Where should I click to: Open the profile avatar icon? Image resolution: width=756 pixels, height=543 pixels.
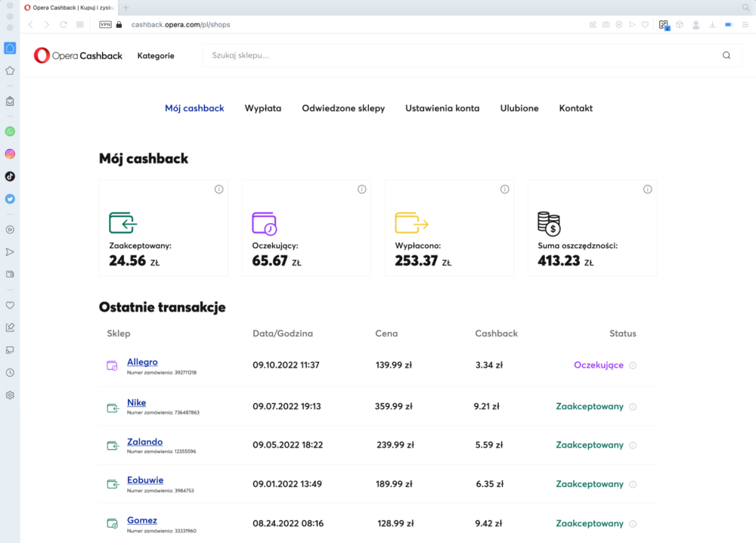click(x=696, y=25)
